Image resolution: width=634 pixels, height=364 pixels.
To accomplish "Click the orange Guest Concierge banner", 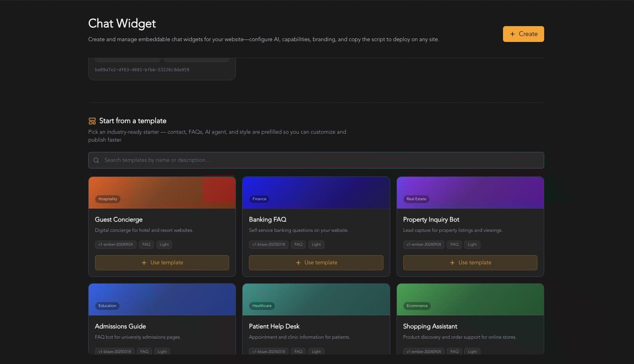I will click(x=162, y=193).
